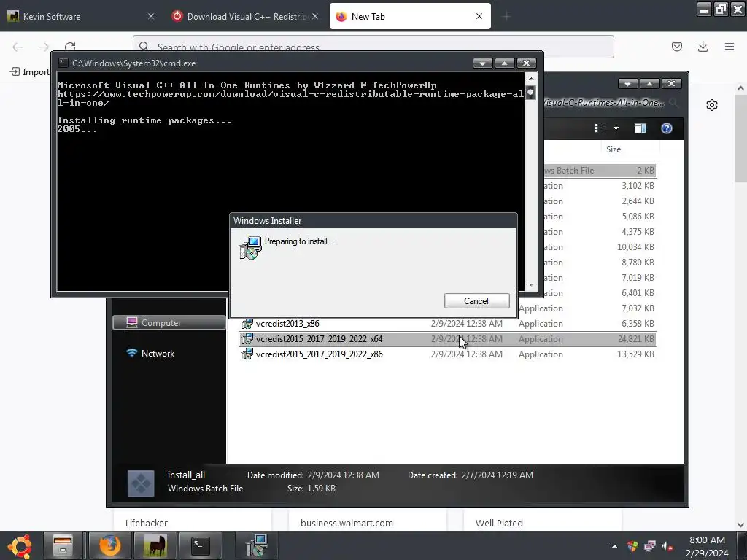
Task: Click the Explorer search magnifier icon
Action: [x=673, y=102]
